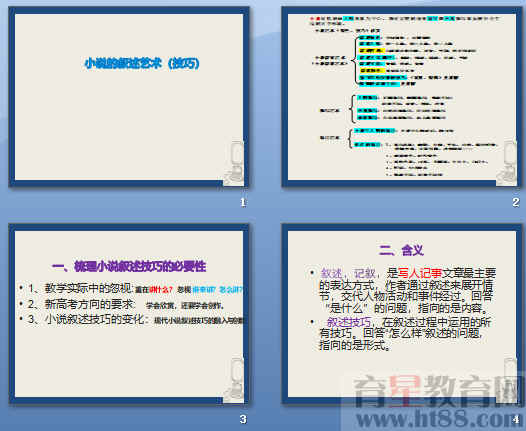Click the slide number 3 label
Screen dimensions: 526x431
[x=243, y=419]
